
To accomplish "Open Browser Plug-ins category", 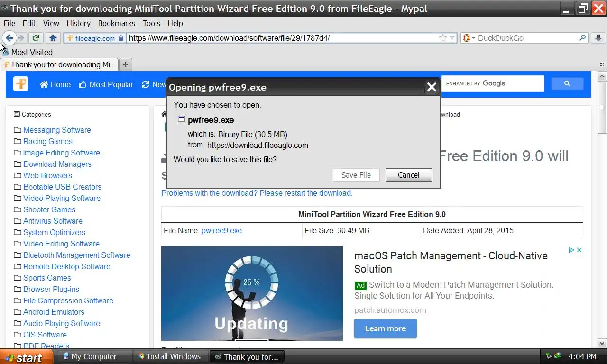I will click(51, 289).
